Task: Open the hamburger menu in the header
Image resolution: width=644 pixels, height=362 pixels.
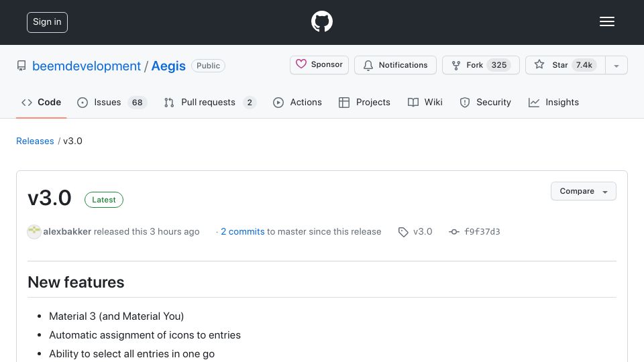Action: pyautogui.click(x=606, y=21)
